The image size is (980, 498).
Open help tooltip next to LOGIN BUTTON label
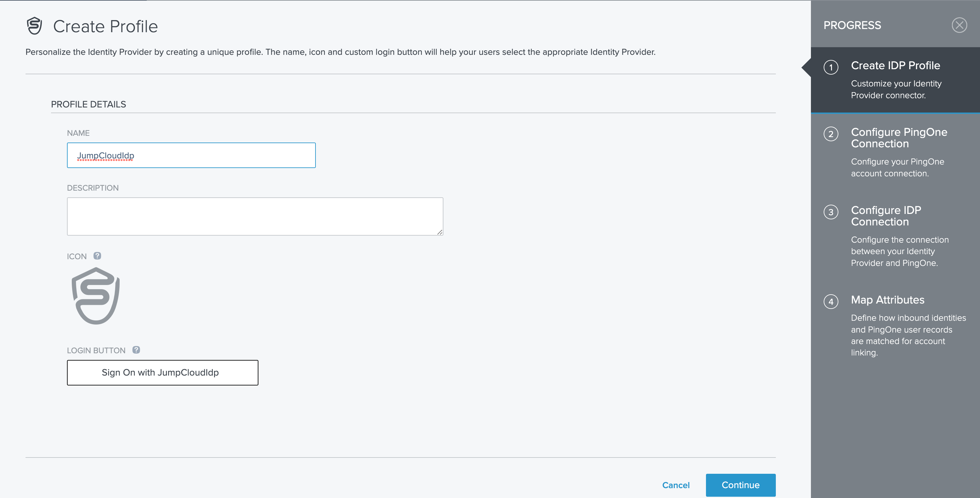[136, 350]
